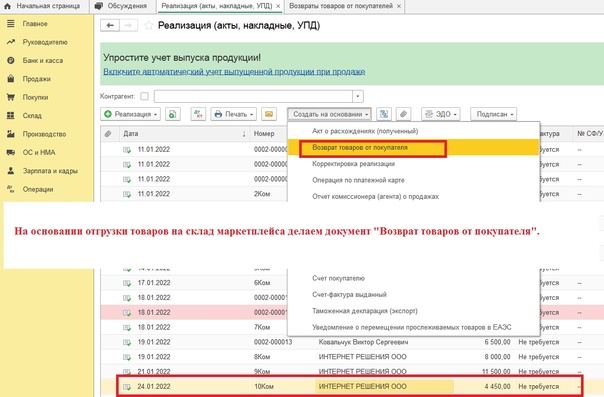Viewport: 604px width, 397px height.
Task: Select Возврат товаров от покупателя menu item
Action: point(413,147)
